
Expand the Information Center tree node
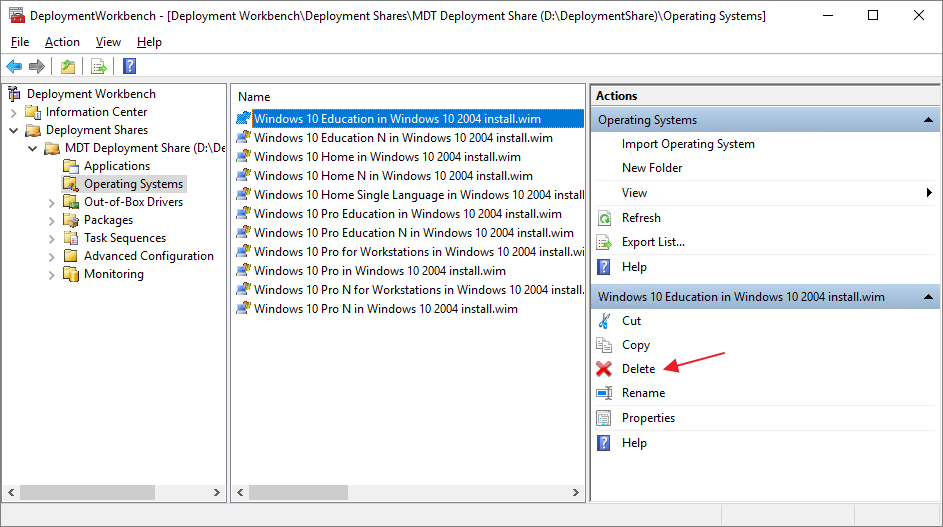tap(14, 112)
